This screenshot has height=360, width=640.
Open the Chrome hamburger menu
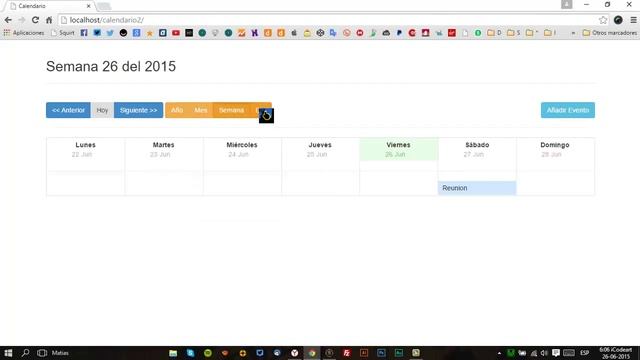[x=633, y=20]
